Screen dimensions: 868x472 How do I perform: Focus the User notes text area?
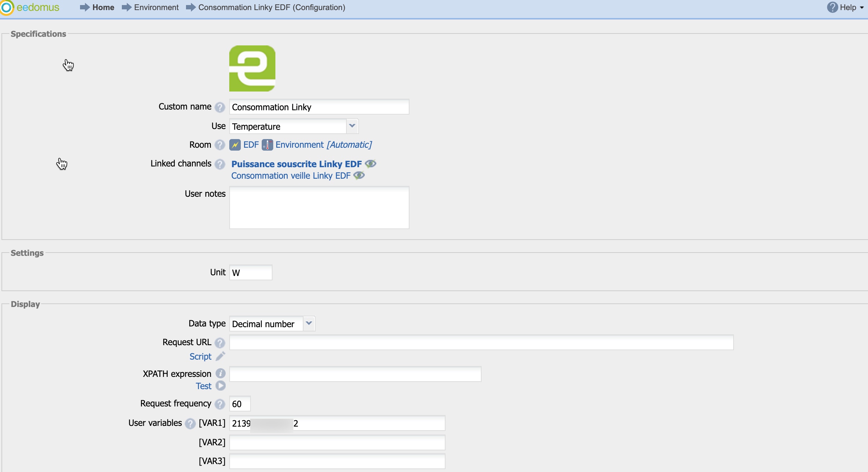[x=319, y=208]
